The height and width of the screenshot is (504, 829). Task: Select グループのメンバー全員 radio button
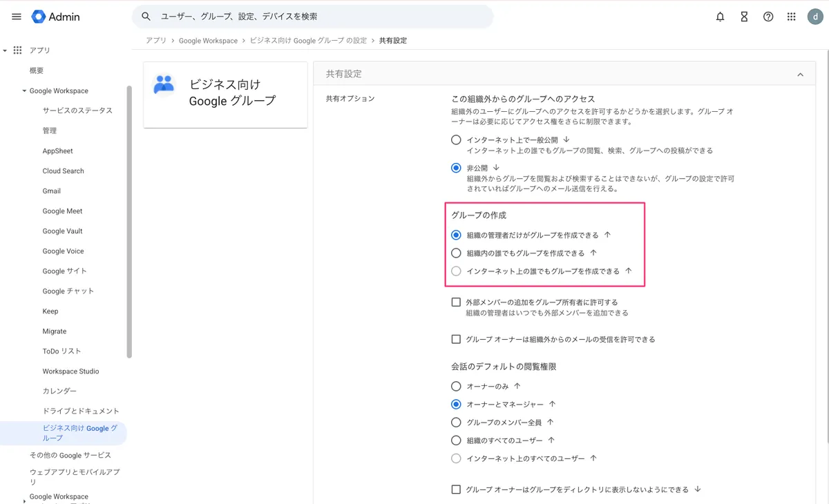[x=456, y=422]
